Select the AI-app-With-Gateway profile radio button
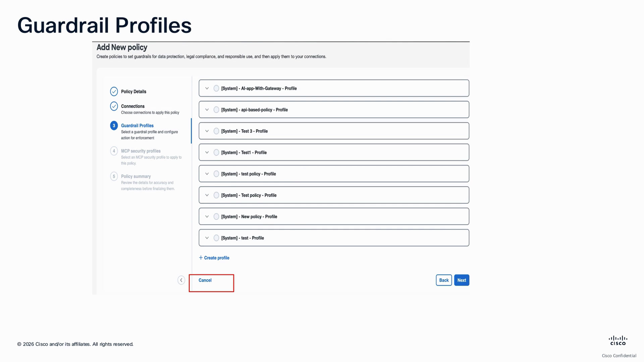The width and height of the screenshot is (644, 362). [216, 88]
